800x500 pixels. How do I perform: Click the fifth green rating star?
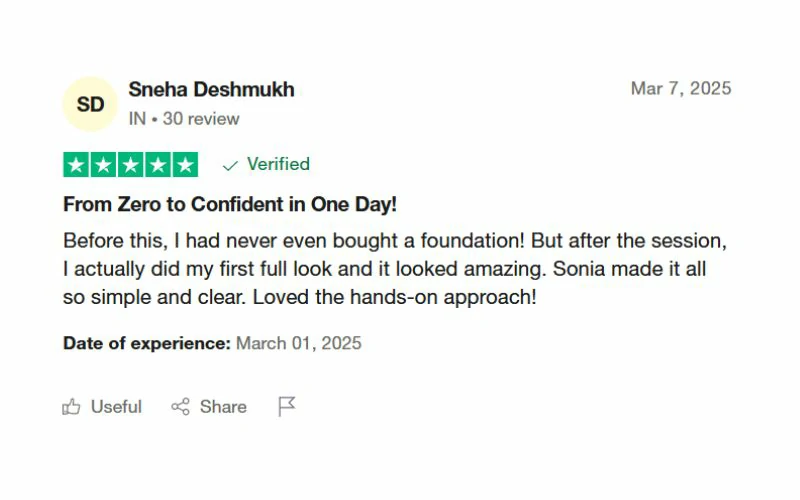click(x=185, y=165)
